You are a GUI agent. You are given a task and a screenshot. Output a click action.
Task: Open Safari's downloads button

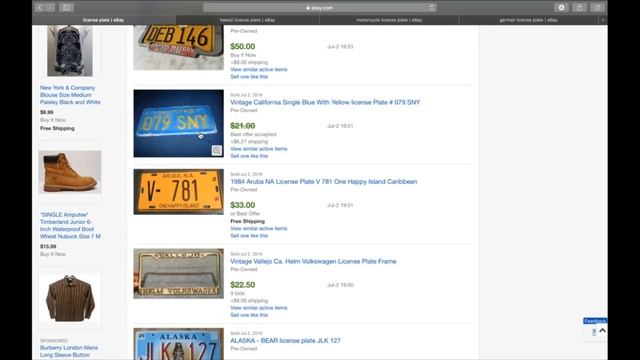[x=561, y=7]
